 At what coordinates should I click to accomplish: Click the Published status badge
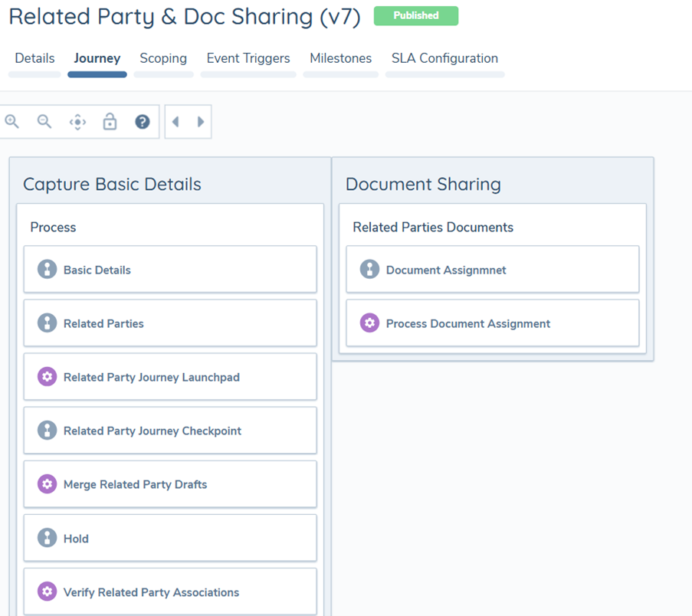pos(416,16)
